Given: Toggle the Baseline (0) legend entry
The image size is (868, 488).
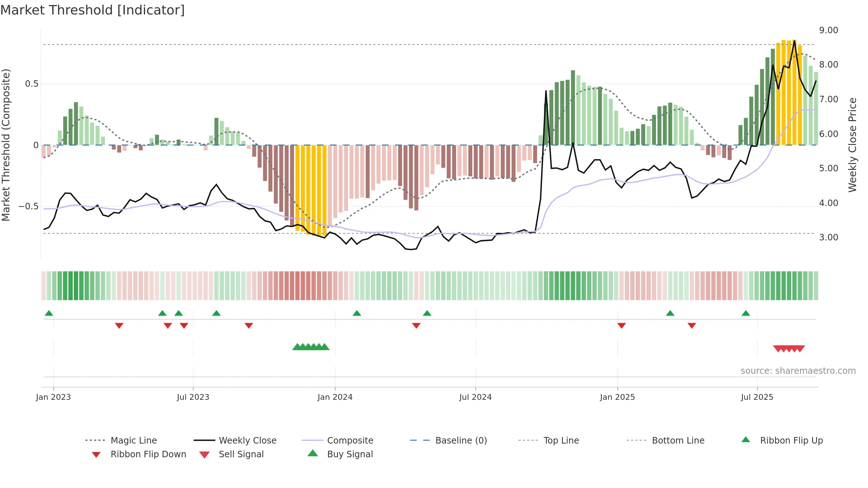Looking at the screenshot, I should [x=448, y=440].
